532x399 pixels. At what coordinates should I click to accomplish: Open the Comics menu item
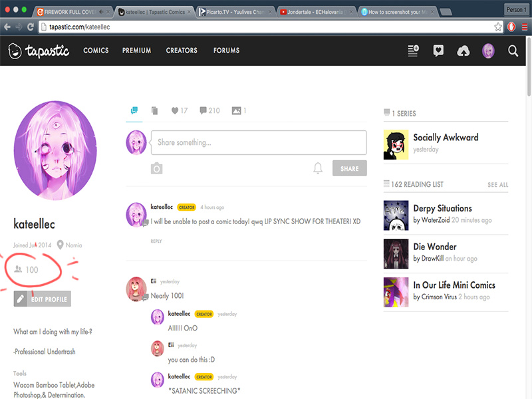(96, 51)
